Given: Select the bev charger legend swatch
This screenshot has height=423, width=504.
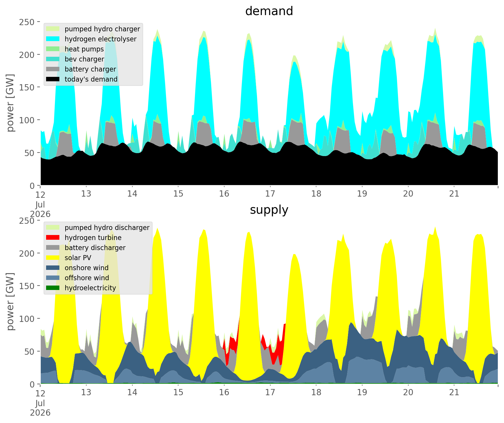Looking at the screenshot, I should (x=53, y=59).
